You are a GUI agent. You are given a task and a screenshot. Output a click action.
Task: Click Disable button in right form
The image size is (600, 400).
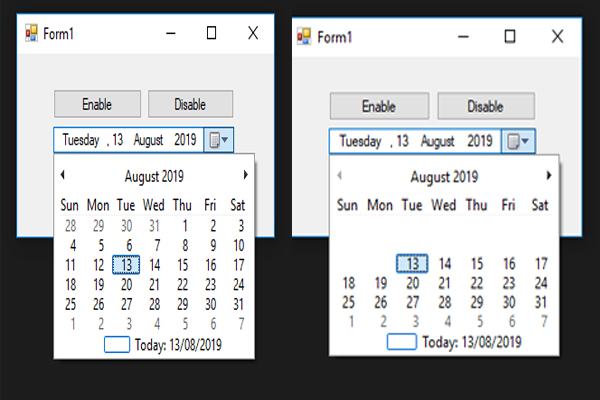pos(486,106)
